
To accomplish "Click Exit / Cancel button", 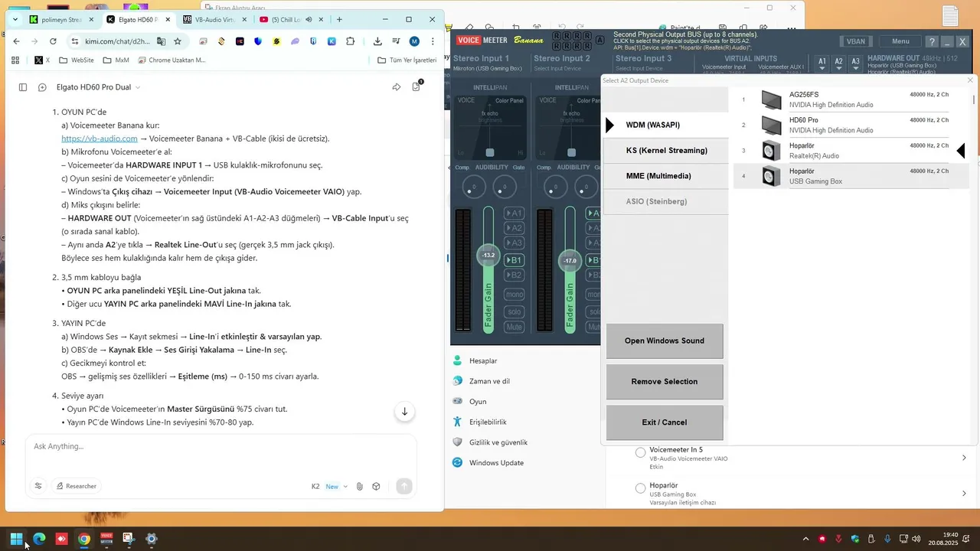I will click(665, 422).
